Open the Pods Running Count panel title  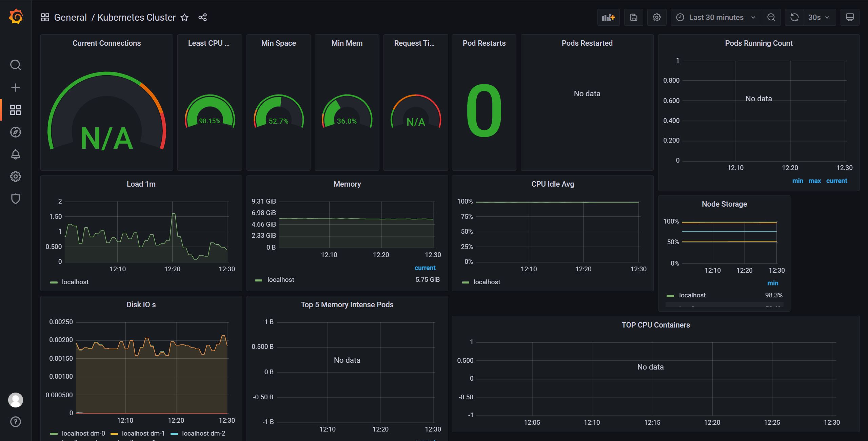pos(758,43)
